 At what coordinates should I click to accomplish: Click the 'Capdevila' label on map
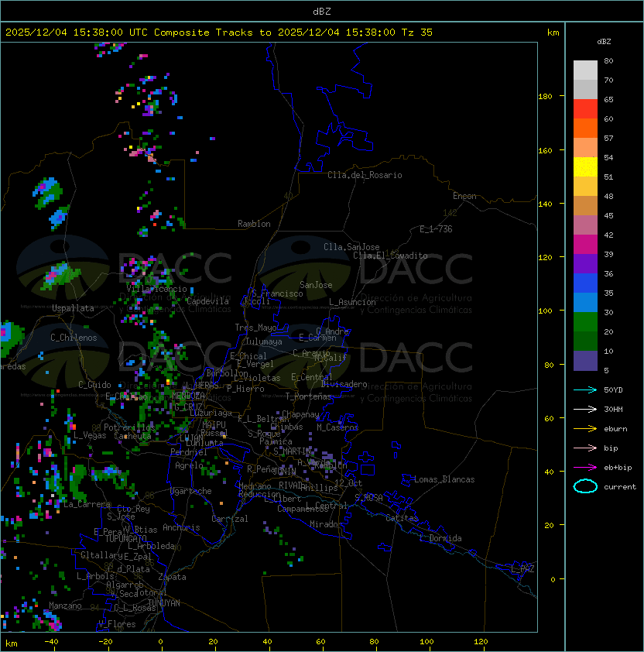(x=207, y=301)
